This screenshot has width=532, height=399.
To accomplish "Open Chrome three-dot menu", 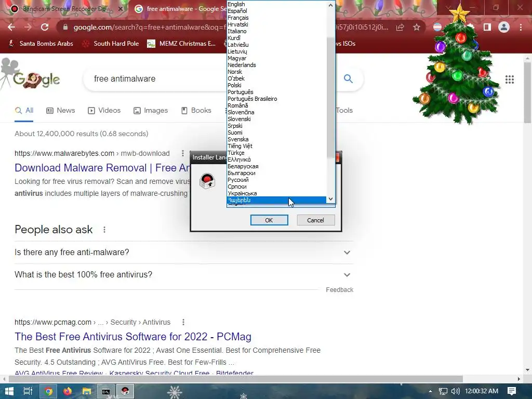I will point(521,27).
